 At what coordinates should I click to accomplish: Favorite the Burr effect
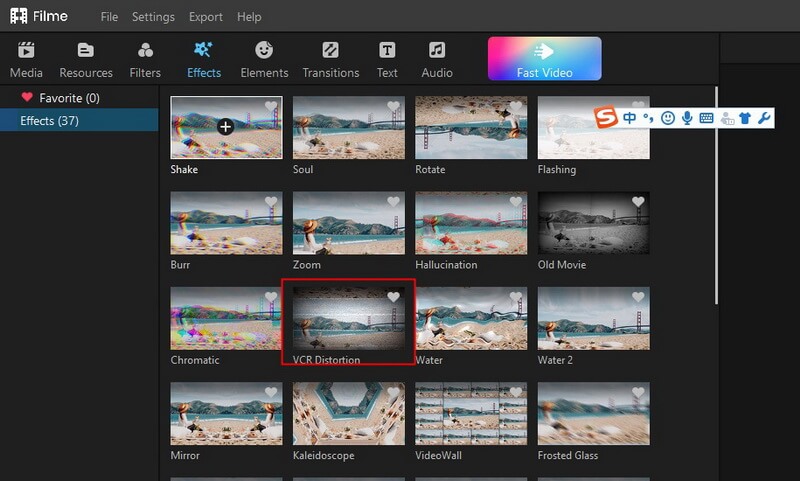[271, 201]
